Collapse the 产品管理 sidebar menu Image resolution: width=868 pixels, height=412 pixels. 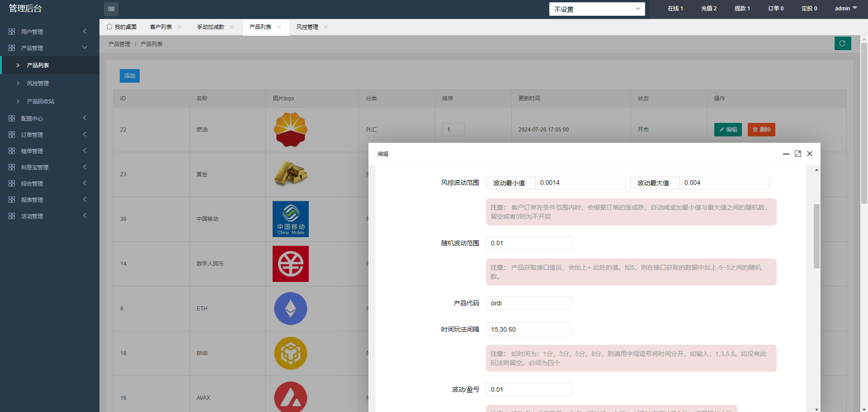click(47, 48)
